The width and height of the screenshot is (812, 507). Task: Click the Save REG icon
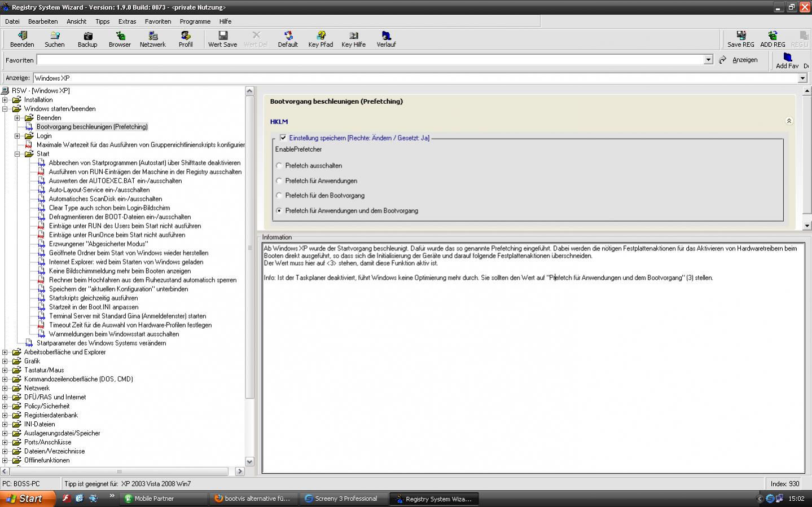(741, 39)
